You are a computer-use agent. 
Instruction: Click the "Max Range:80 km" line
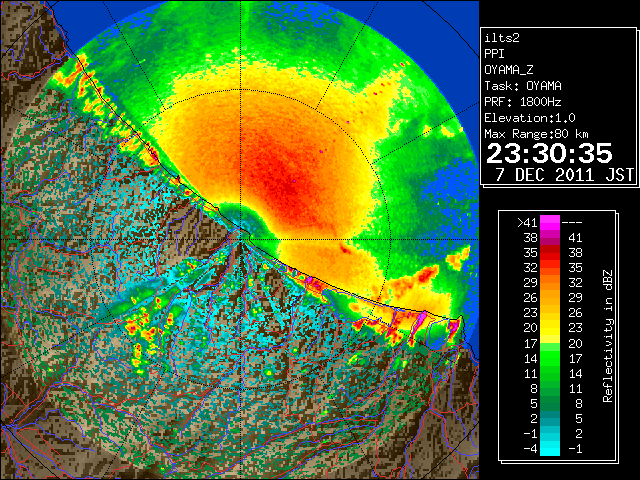(536, 134)
